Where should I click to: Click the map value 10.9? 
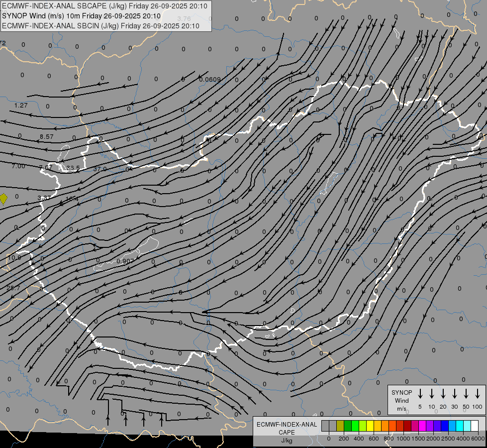pyautogui.click(x=14, y=258)
